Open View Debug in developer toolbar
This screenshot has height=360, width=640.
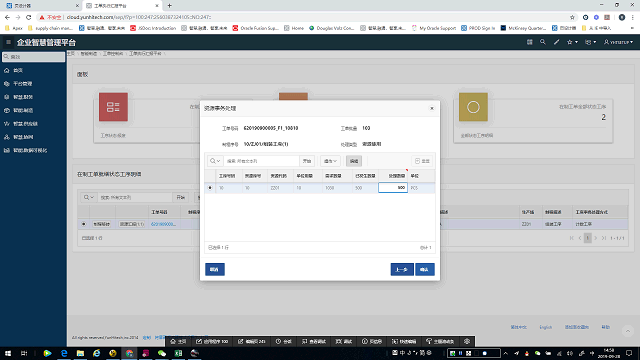[313, 341]
